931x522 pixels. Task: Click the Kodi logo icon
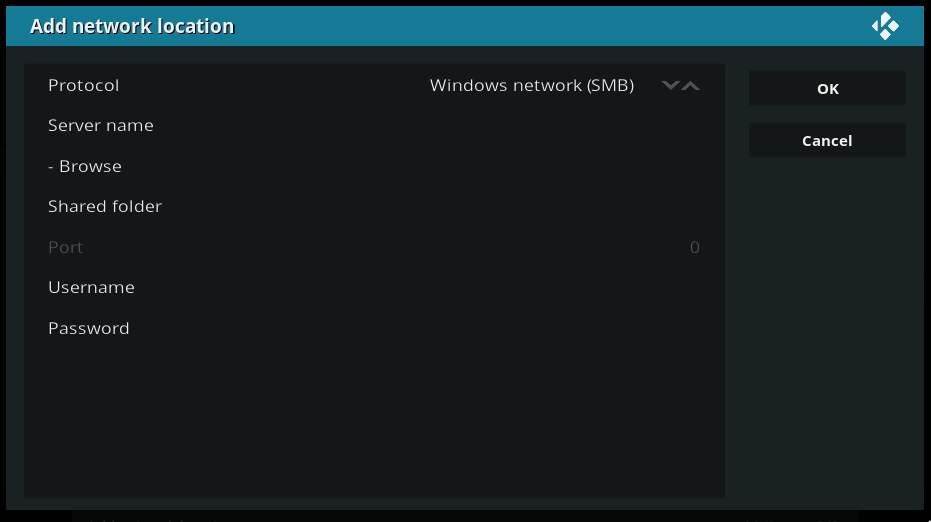pos(885,26)
